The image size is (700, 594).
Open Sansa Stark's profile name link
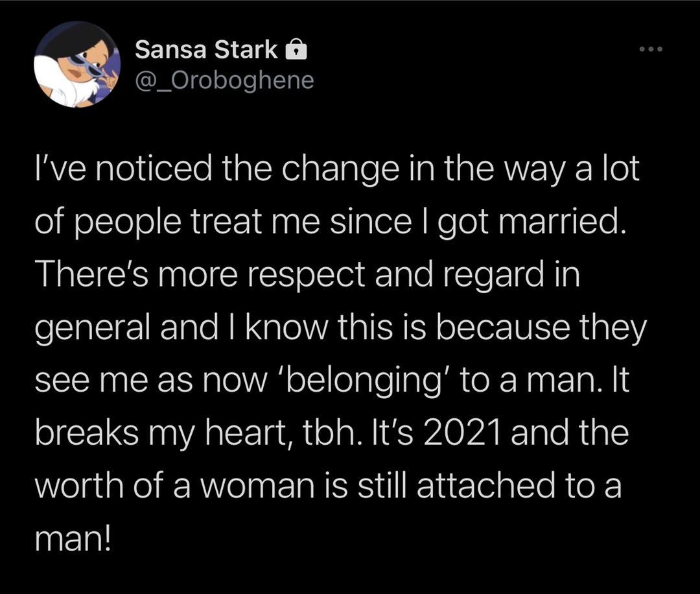coord(207,48)
